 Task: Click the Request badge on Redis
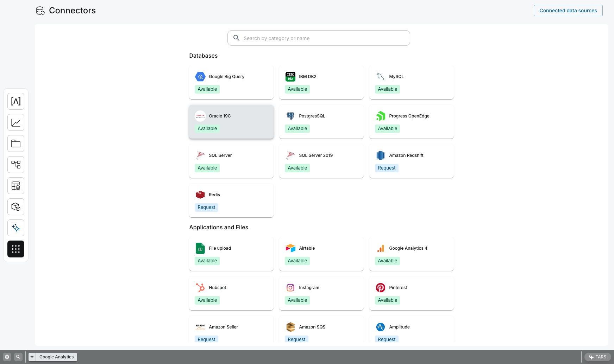coord(206,207)
